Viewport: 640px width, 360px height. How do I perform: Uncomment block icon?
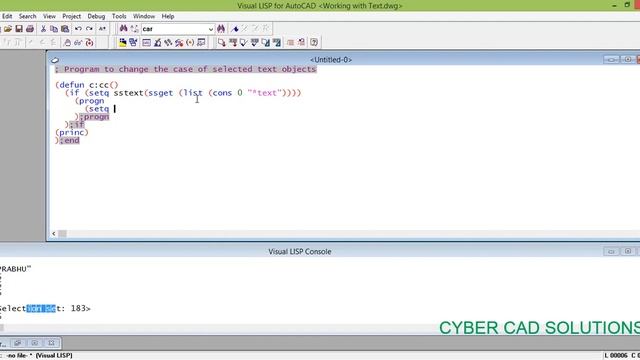(301, 42)
